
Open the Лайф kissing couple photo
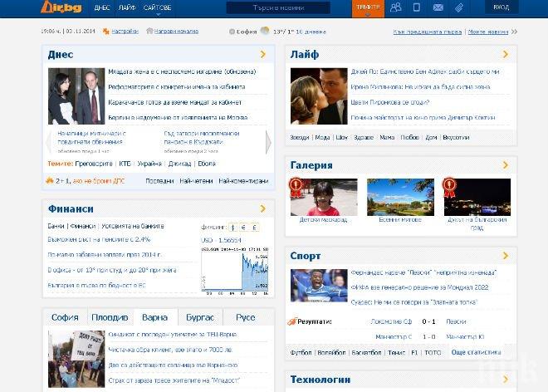tap(319, 96)
